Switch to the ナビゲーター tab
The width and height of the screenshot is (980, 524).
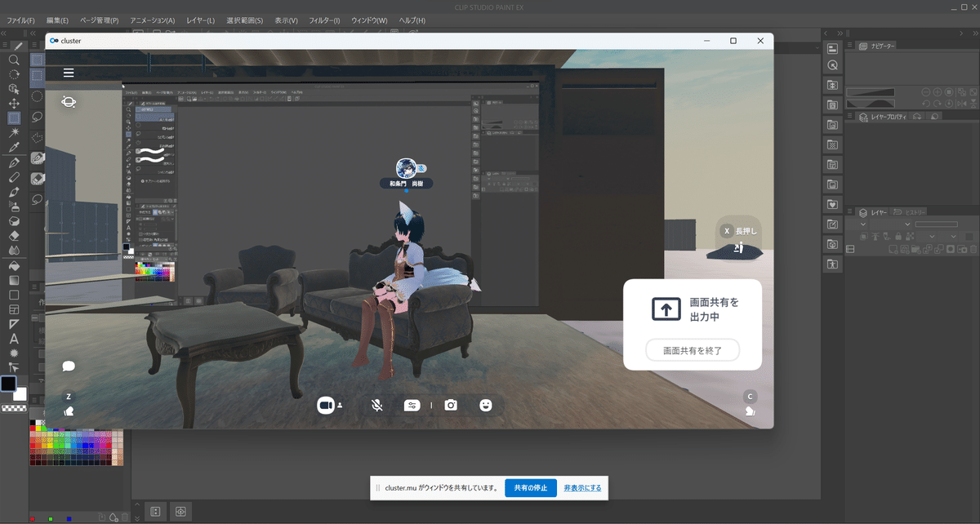pos(875,47)
